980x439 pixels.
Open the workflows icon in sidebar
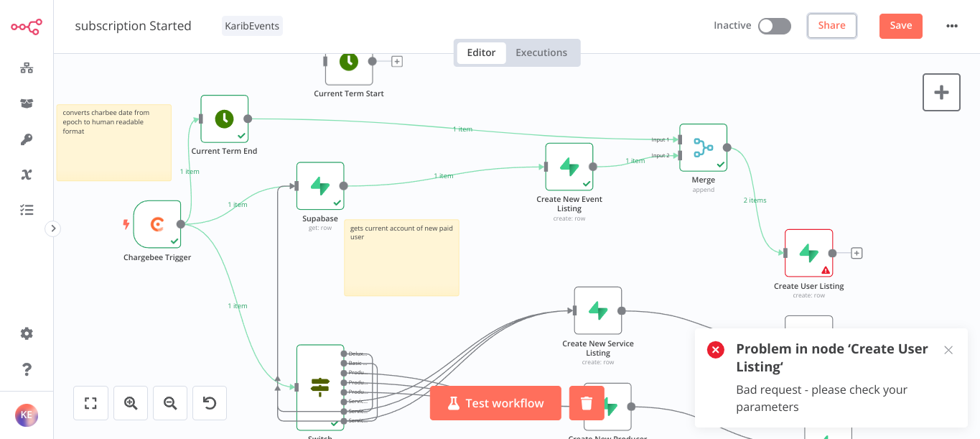click(27, 68)
